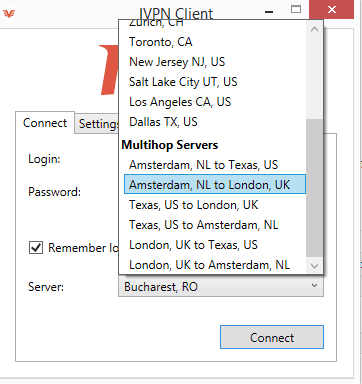Screen dimensions: 362x384
Task: Toggle the Remember login checkbox
Action: point(36,248)
